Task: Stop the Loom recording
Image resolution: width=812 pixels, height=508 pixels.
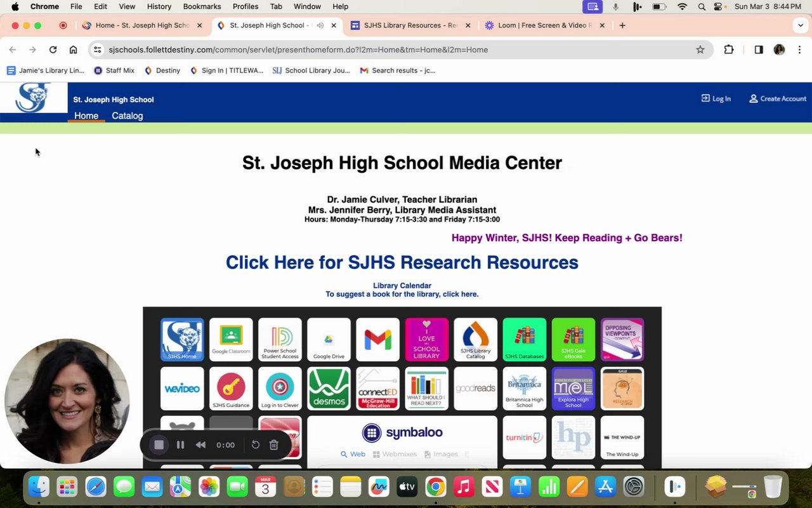Action: point(159,445)
